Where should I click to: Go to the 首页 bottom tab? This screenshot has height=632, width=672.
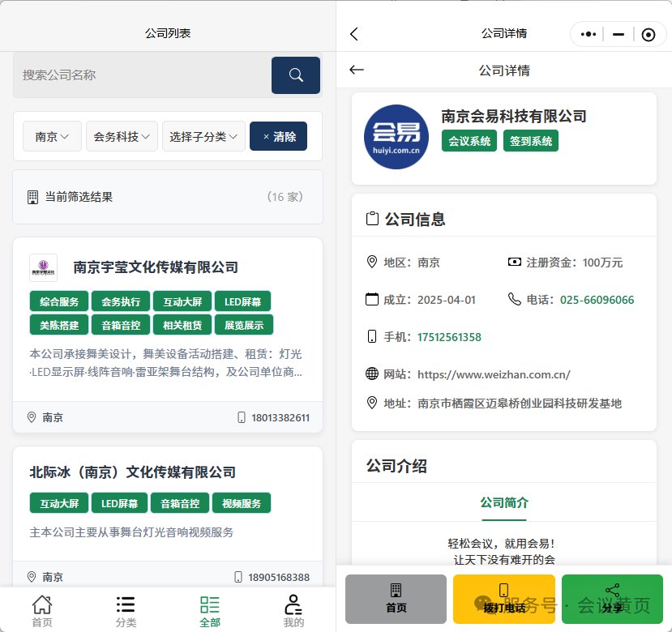42,610
